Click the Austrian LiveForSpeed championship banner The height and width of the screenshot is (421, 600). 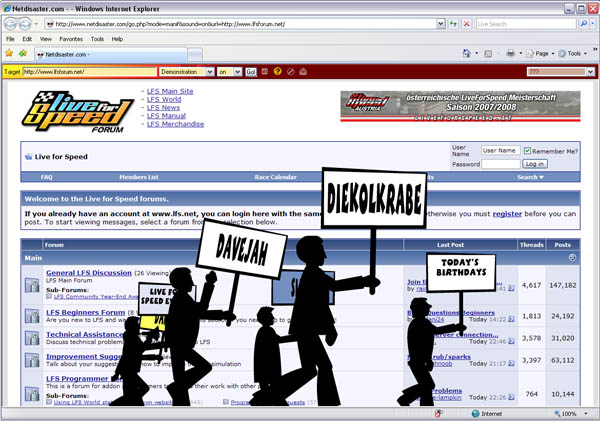click(460, 106)
